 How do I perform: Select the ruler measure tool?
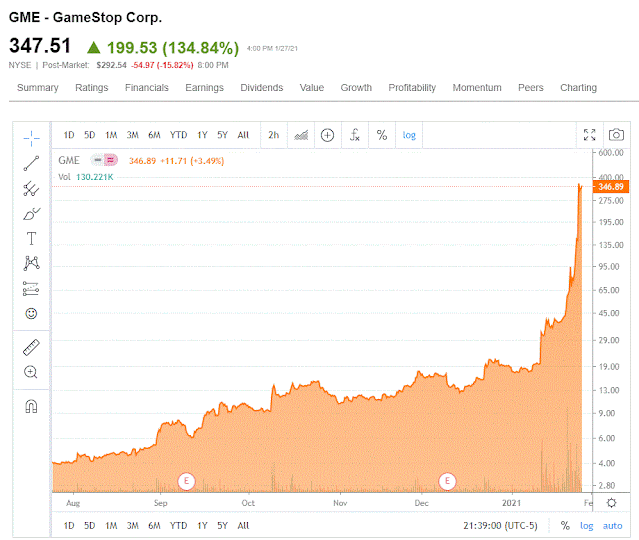coord(31,347)
